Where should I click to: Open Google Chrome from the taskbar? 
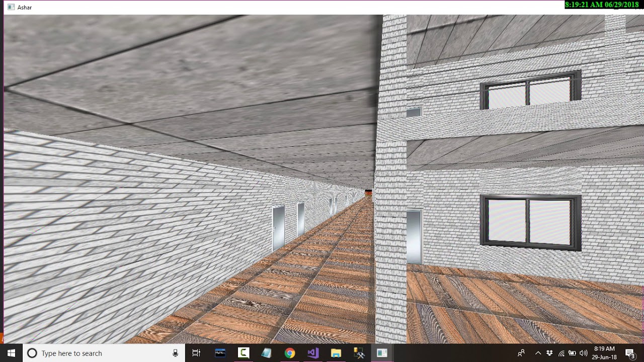click(x=290, y=353)
